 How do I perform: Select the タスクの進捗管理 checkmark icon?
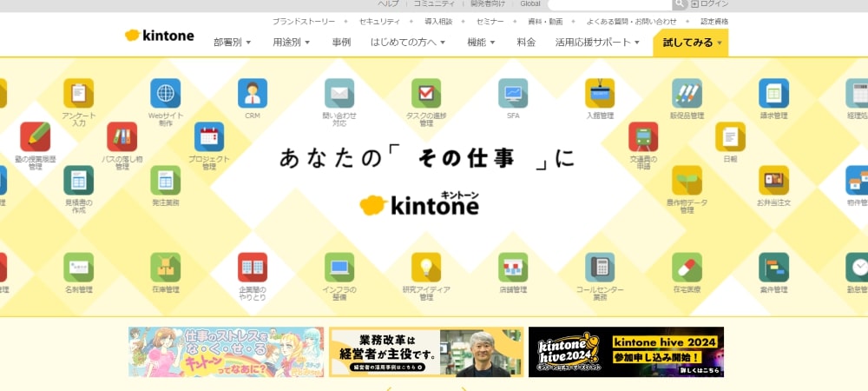426,93
